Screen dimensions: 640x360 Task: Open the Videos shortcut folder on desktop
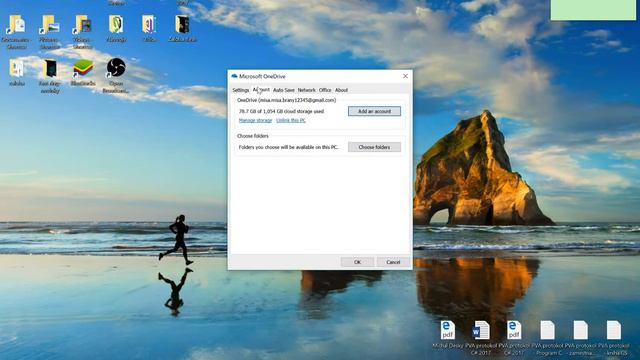click(x=83, y=32)
